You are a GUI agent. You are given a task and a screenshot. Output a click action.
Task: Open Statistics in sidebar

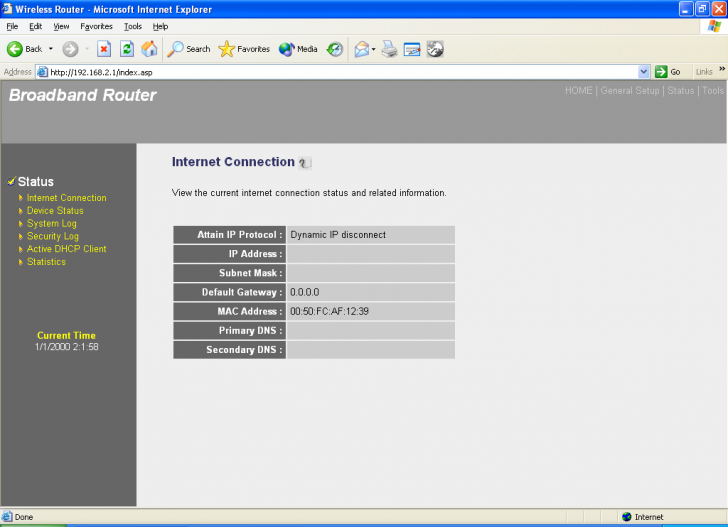46,262
